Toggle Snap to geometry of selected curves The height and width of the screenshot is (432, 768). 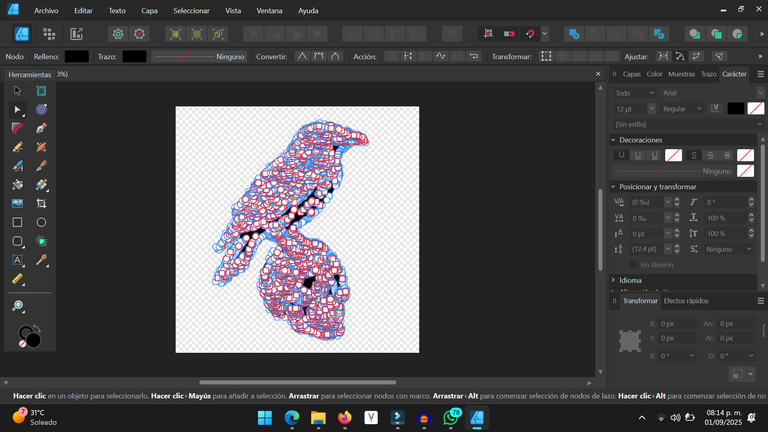point(680,56)
